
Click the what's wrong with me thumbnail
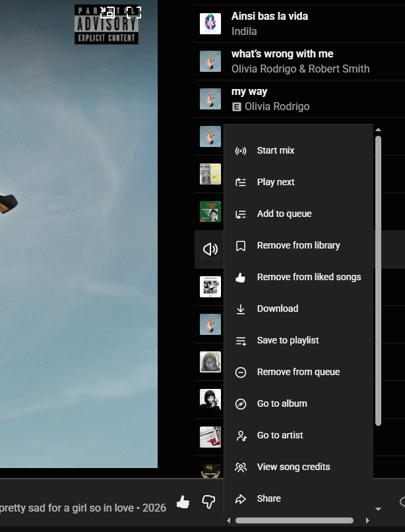210,61
